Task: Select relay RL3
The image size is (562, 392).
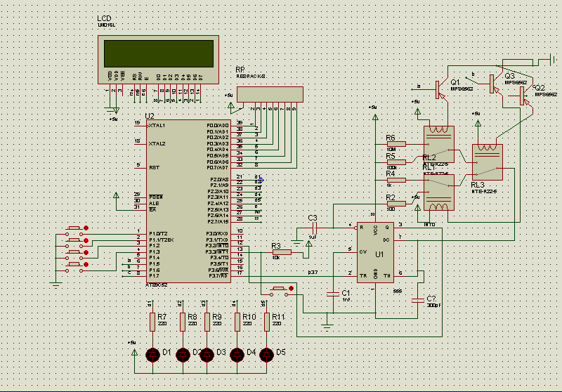Action: pyautogui.click(x=488, y=162)
